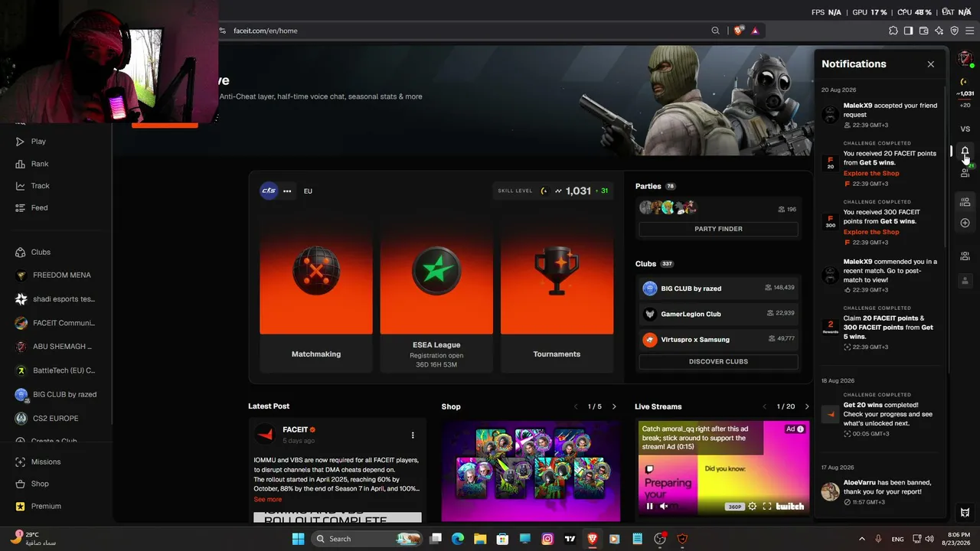980x551 pixels.
Task: Open the Brave VPN shield icon
Action: [x=955, y=31]
